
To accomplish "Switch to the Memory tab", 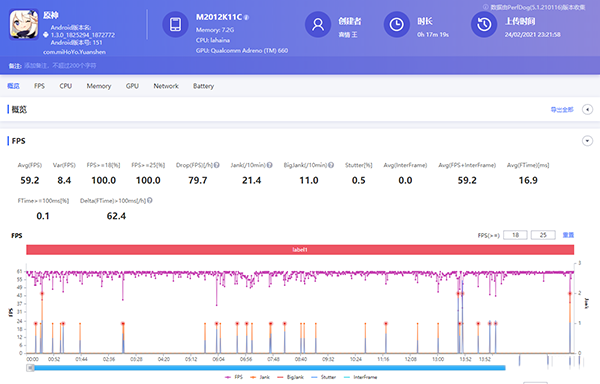I will pyautogui.click(x=99, y=86).
